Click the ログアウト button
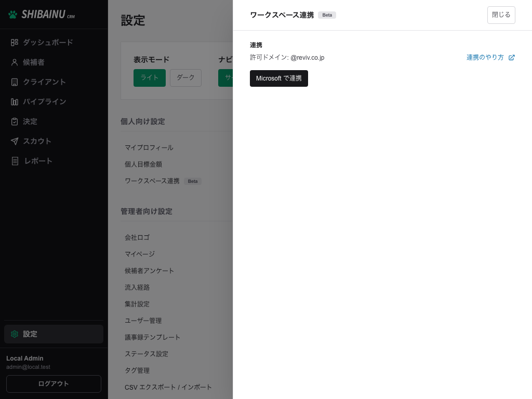Viewport: 532px width, 399px height. 54,384
